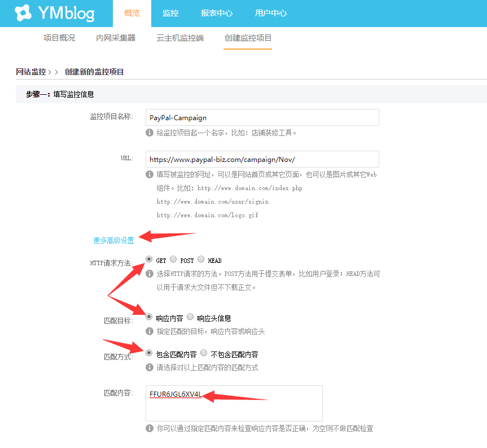Click info icon under project name field
Viewport: 487px width, 448px height.
[x=150, y=133]
